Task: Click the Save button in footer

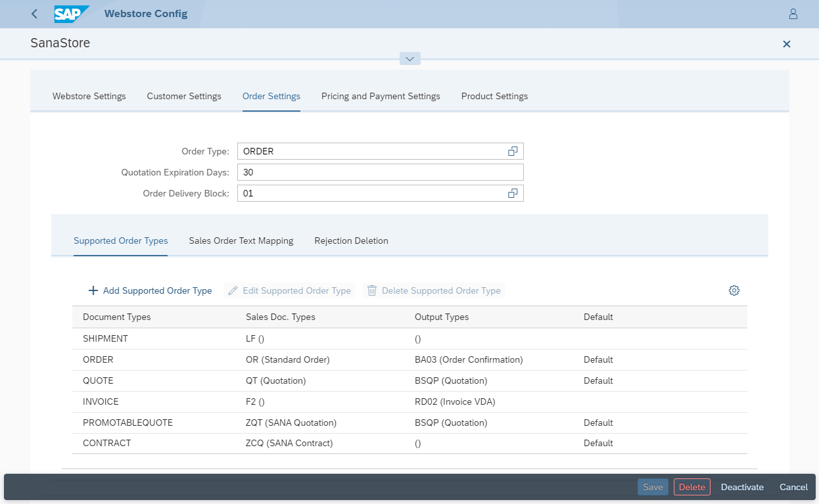Action: (x=653, y=487)
